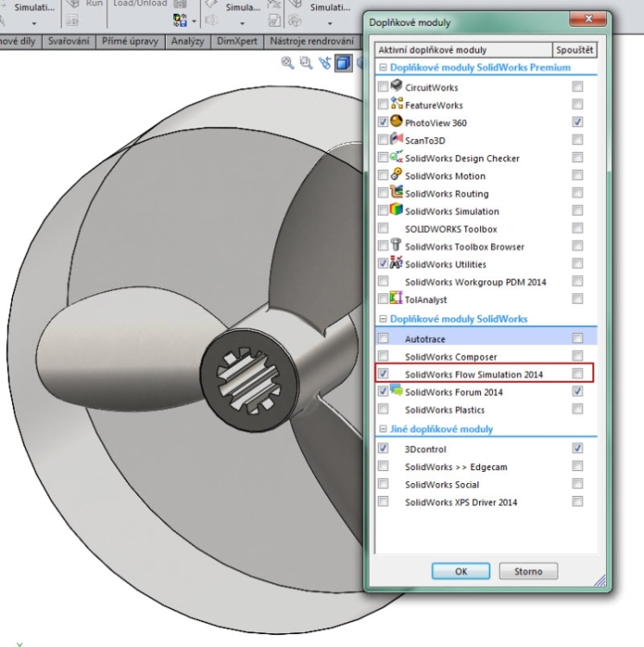Image resolution: width=644 pixels, height=647 pixels.
Task: Click the greyed Word report icon
Action: pyautogui.click(x=275, y=20)
